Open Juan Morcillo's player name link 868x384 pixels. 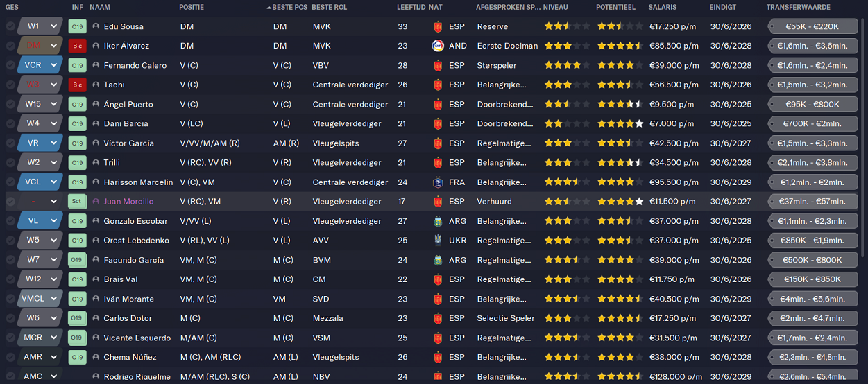[128, 202]
